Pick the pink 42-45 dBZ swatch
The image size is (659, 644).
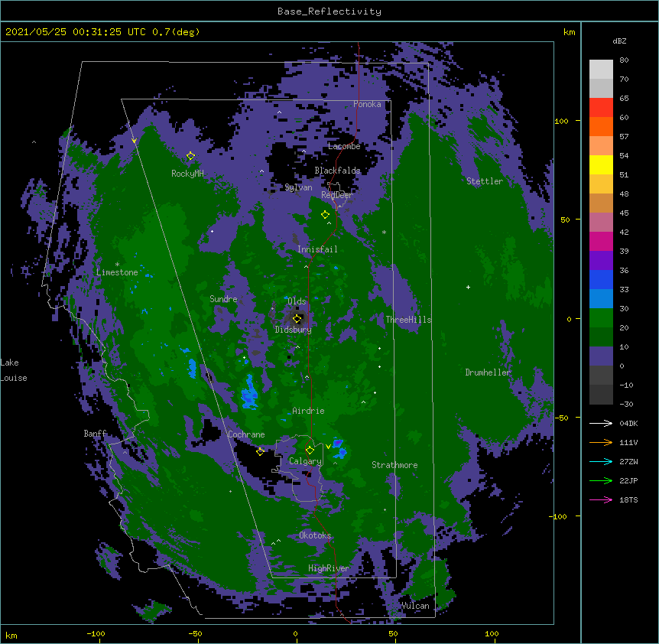(x=601, y=223)
